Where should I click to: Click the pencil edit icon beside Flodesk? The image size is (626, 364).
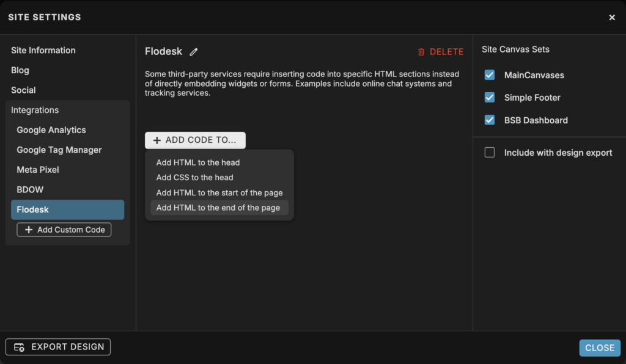[194, 52]
